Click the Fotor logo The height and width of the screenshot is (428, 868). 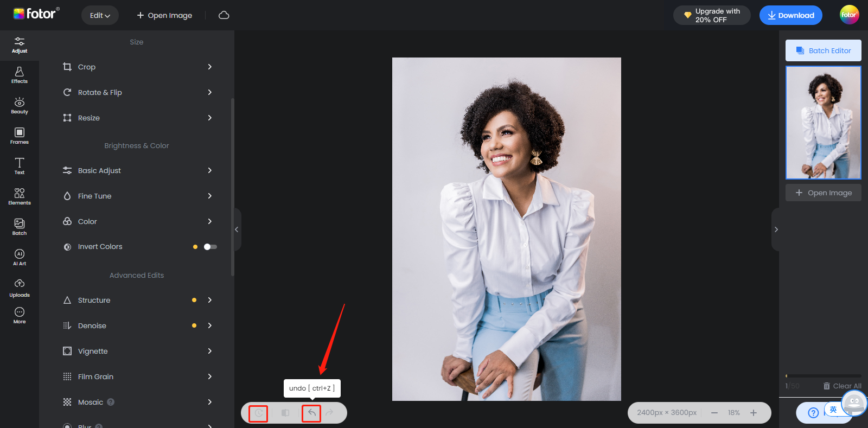[x=36, y=14]
